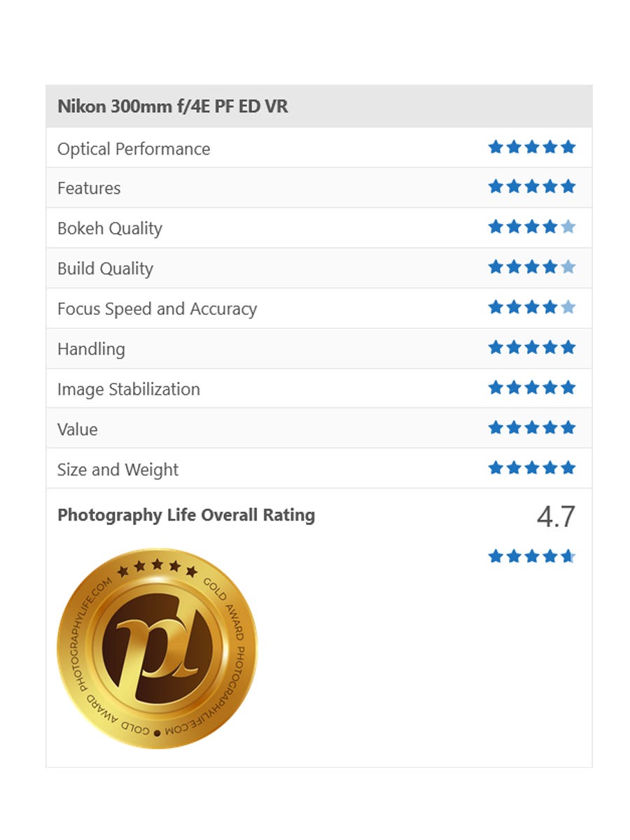Click the Handling star rating
The width and height of the screenshot is (630, 840).
(x=531, y=347)
